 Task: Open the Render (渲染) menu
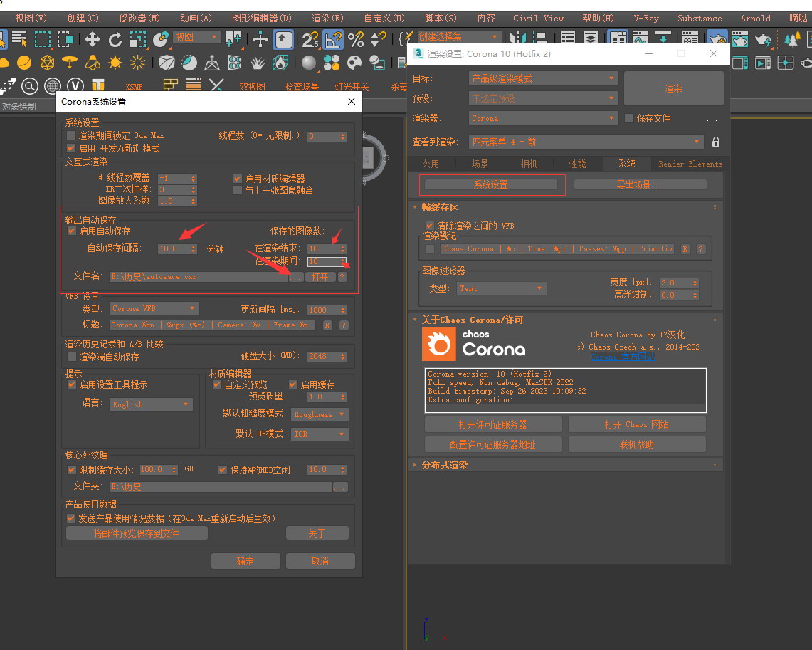coord(328,18)
